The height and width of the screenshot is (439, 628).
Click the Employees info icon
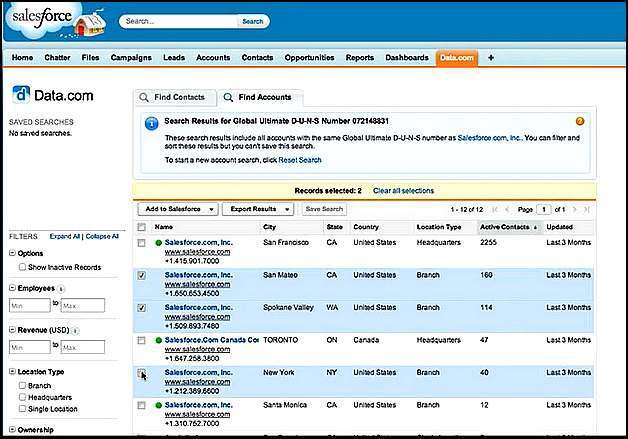coord(61,289)
